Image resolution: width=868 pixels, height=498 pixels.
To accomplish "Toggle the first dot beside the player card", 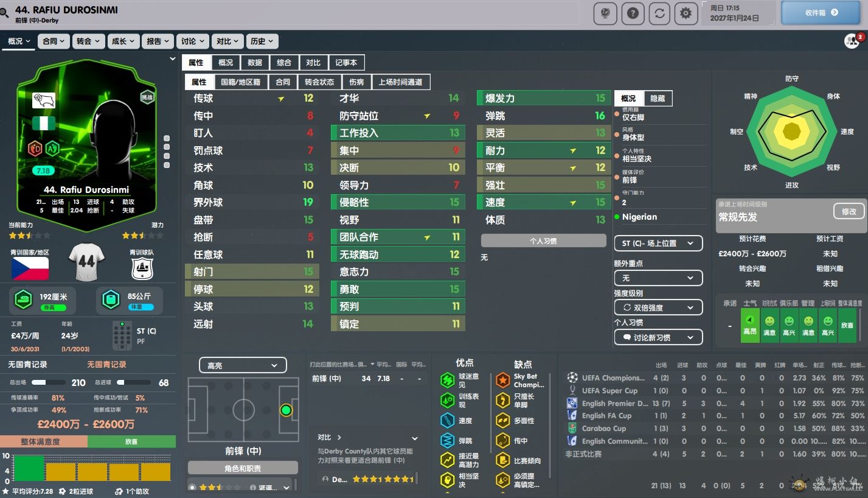I will pos(167,138).
